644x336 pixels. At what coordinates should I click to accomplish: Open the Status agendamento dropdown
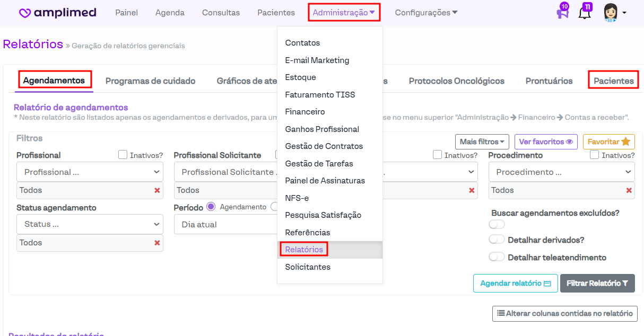tap(90, 224)
